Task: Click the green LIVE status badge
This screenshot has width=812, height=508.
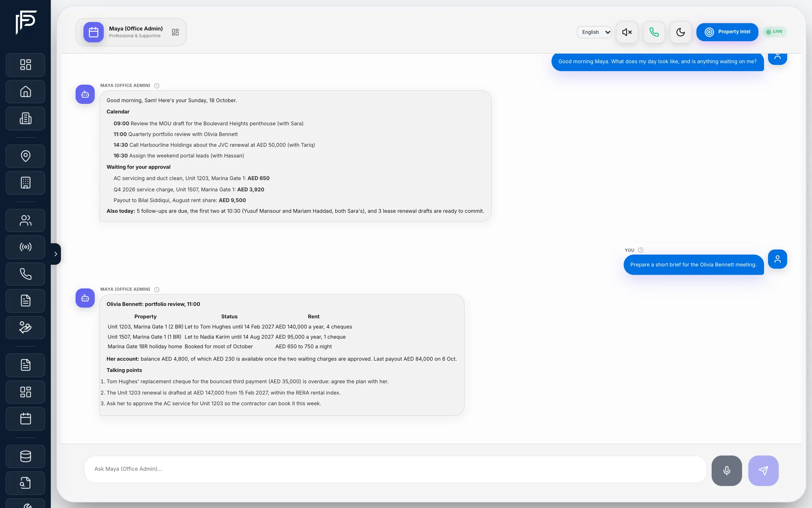Action: click(774, 32)
